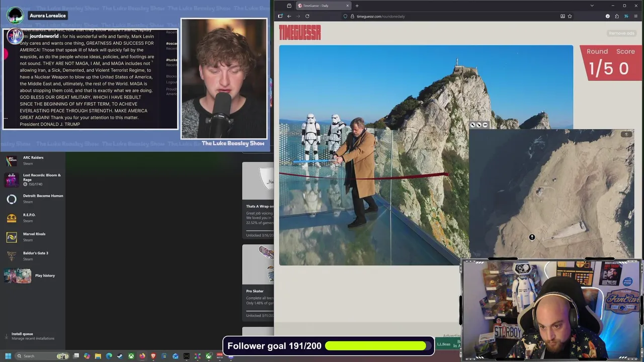The width and height of the screenshot is (644, 362).
Task: Open Microsoft Edge from the taskbar
Action: (109, 356)
